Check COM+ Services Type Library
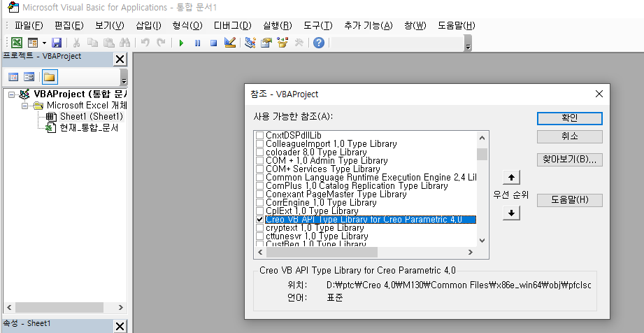 coord(259,169)
